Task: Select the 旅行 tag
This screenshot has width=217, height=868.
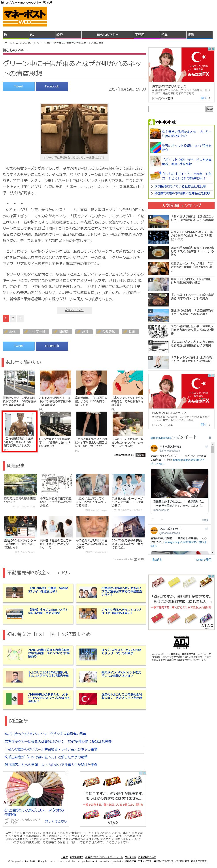Action: click(84, 332)
